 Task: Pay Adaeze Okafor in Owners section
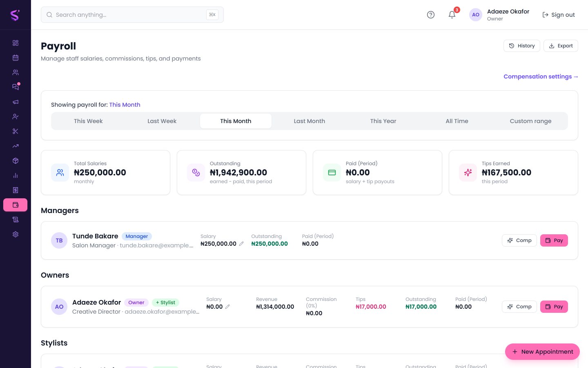point(554,307)
